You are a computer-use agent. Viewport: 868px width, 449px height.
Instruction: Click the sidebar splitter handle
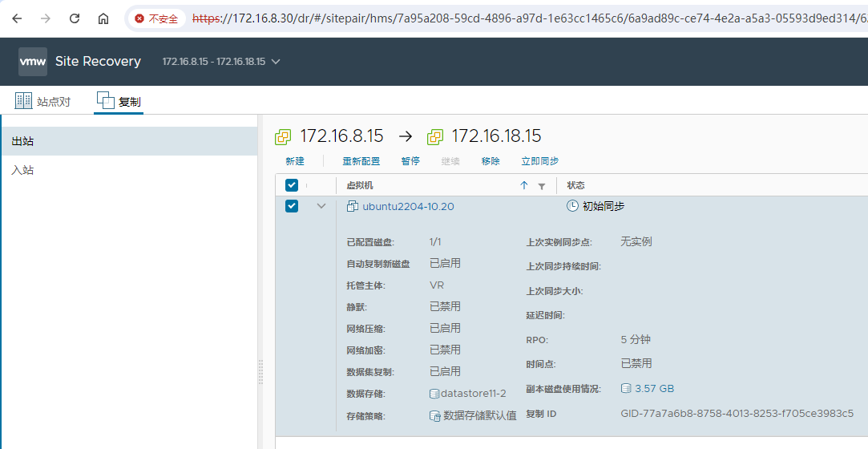point(260,372)
